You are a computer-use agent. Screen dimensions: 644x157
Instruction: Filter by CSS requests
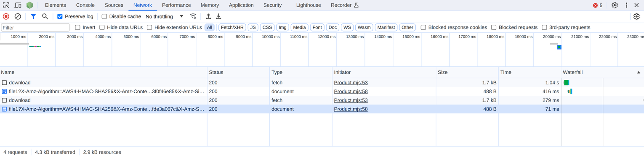click(267, 27)
